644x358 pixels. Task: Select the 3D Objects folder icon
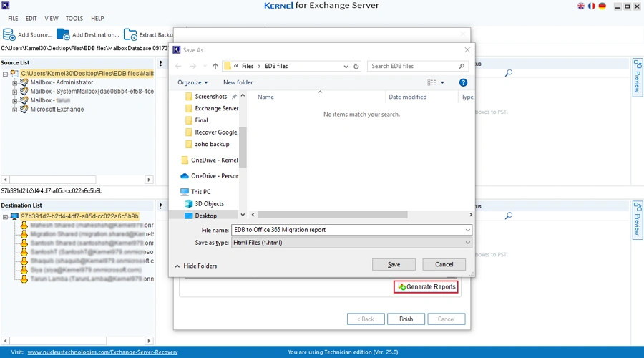coord(187,204)
